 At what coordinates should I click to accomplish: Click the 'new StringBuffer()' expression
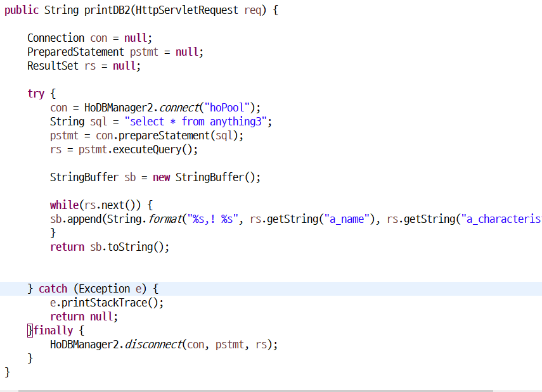(204, 177)
